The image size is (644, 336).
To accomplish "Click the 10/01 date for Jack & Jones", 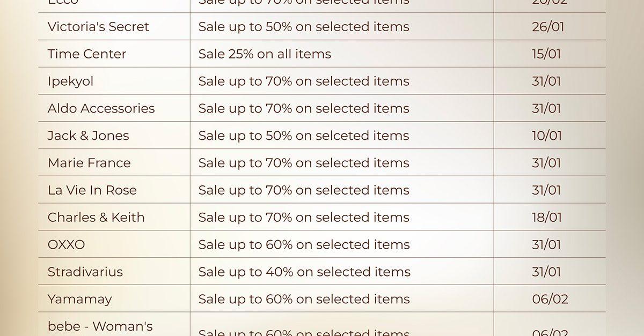I will [x=547, y=136].
